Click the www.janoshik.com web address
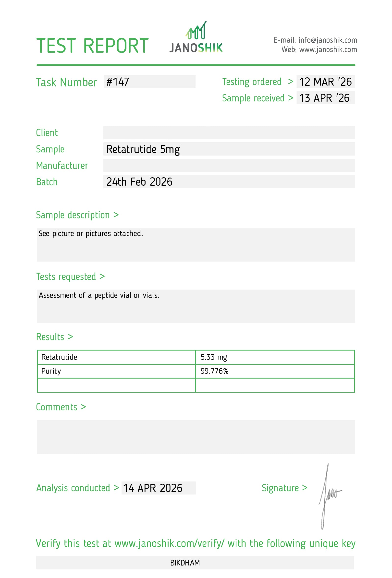This screenshot has height=578, width=392. (x=328, y=49)
